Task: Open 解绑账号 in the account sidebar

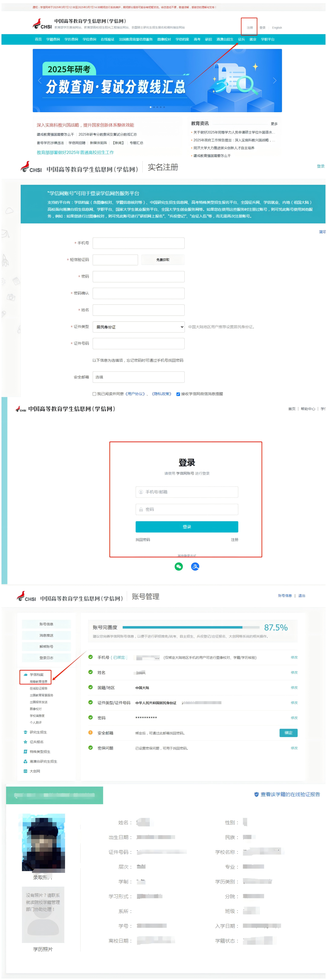Action: [46, 646]
